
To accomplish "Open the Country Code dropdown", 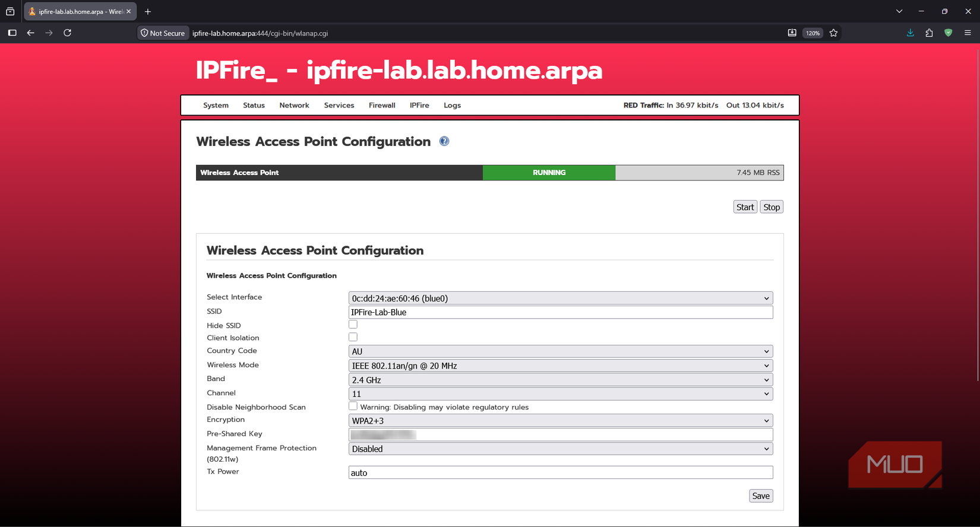I will (561, 351).
